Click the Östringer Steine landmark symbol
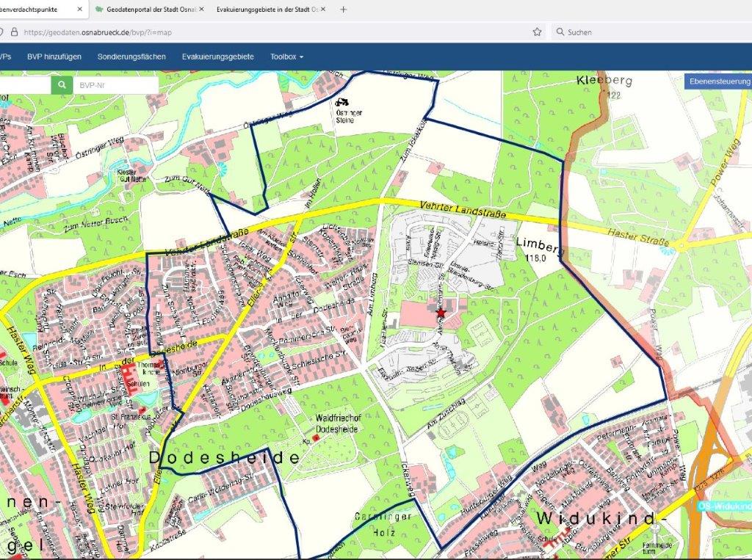 342,101
